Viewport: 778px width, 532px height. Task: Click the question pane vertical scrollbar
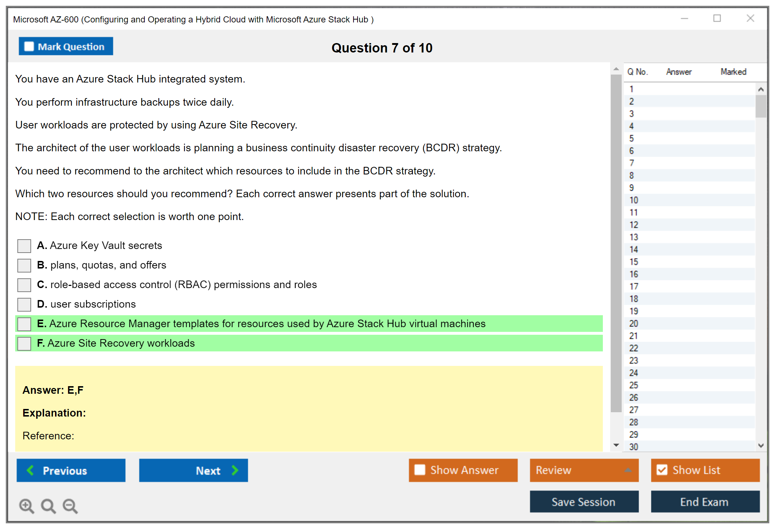tap(616, 242)
